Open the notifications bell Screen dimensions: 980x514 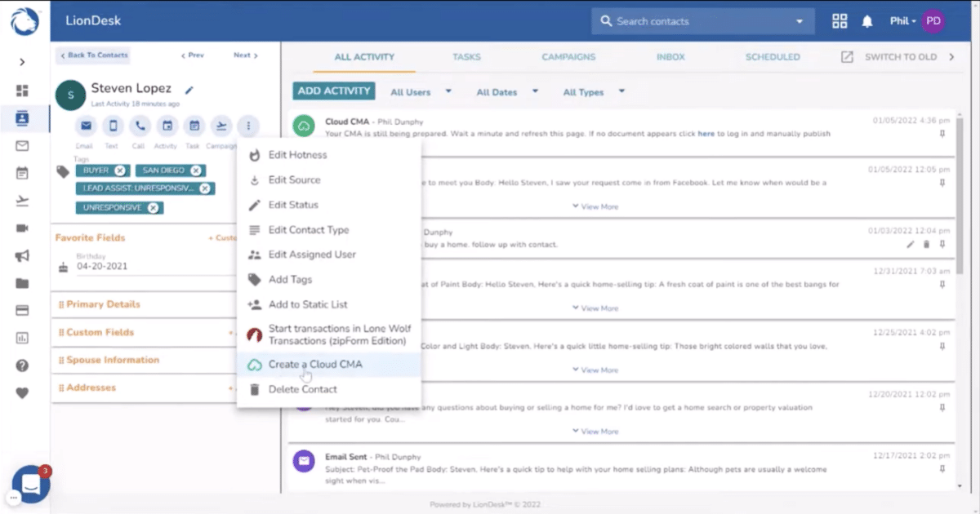click(x=867, y=21)
